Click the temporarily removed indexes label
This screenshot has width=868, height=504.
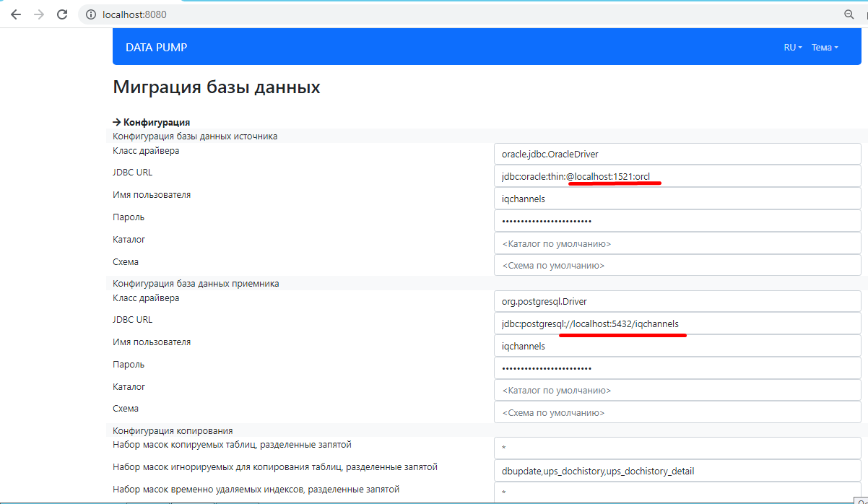pyautogui.click(x=256, y=490)
